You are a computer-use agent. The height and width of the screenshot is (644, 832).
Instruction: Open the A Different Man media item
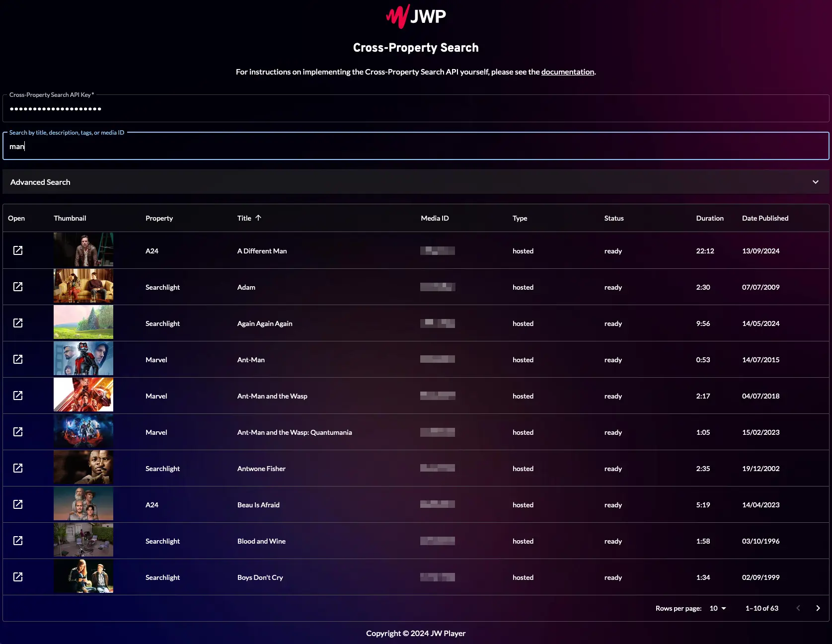pyautogui.click(x=18, y=250)
